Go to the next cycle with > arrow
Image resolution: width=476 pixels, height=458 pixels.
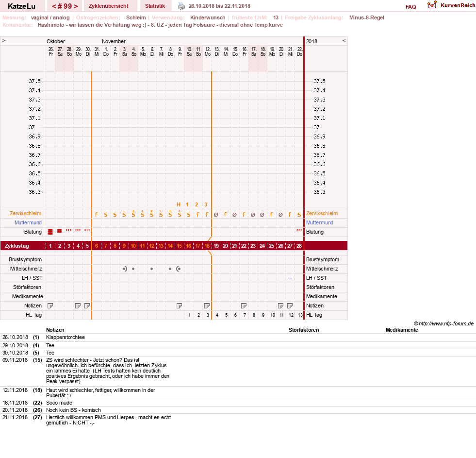(x=76, y=6)
